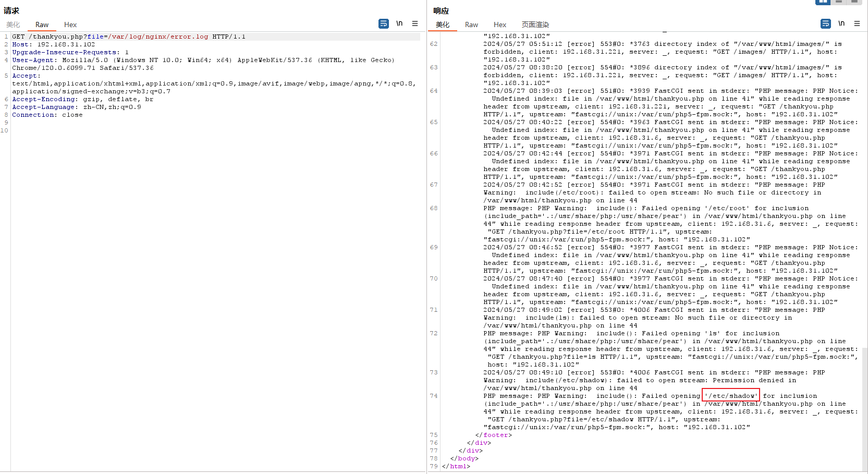Switch response view to Raw tab
This screenshot has width=868, height=474.
471,25
